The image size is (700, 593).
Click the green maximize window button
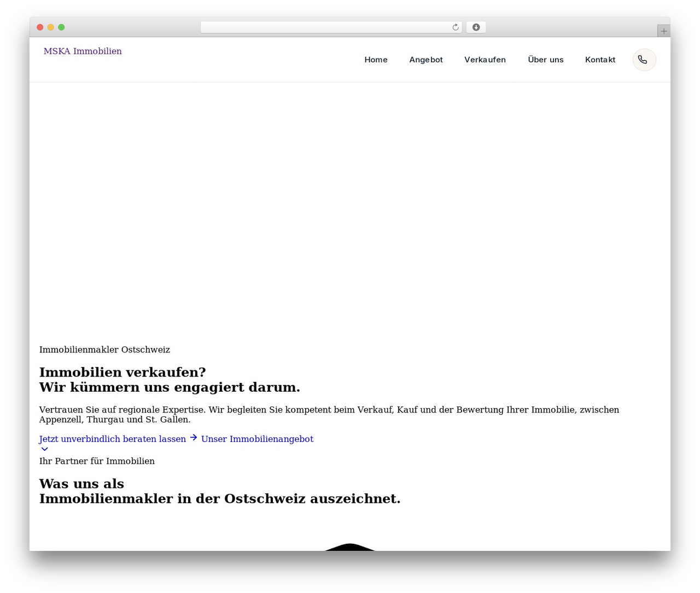pos(61,27)
